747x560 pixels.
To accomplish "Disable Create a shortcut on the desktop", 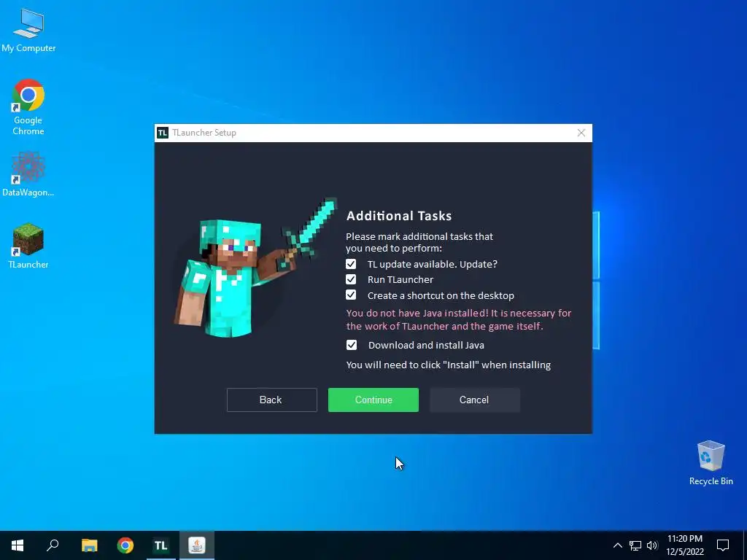I will [351, 295].
